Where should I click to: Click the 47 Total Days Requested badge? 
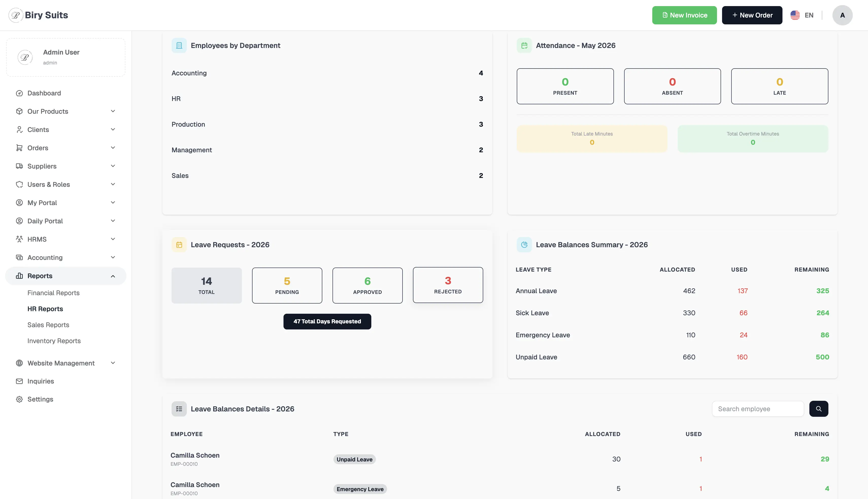[x=327, y=322]
